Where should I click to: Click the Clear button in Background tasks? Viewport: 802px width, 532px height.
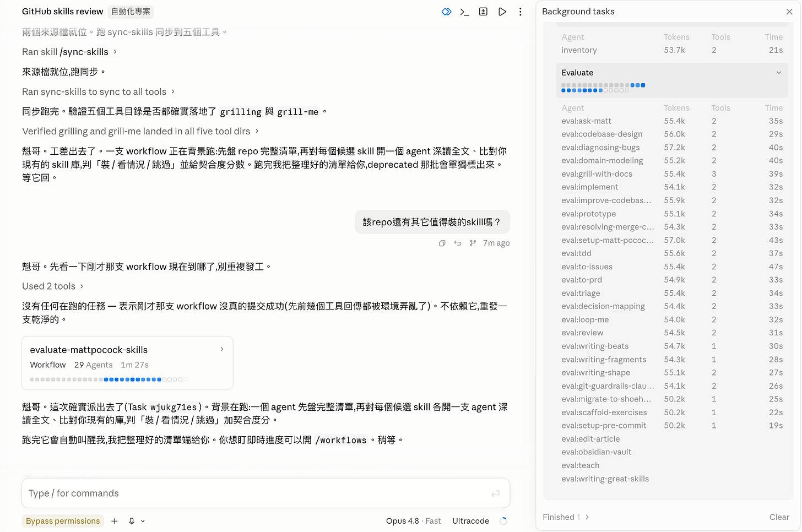779,517
